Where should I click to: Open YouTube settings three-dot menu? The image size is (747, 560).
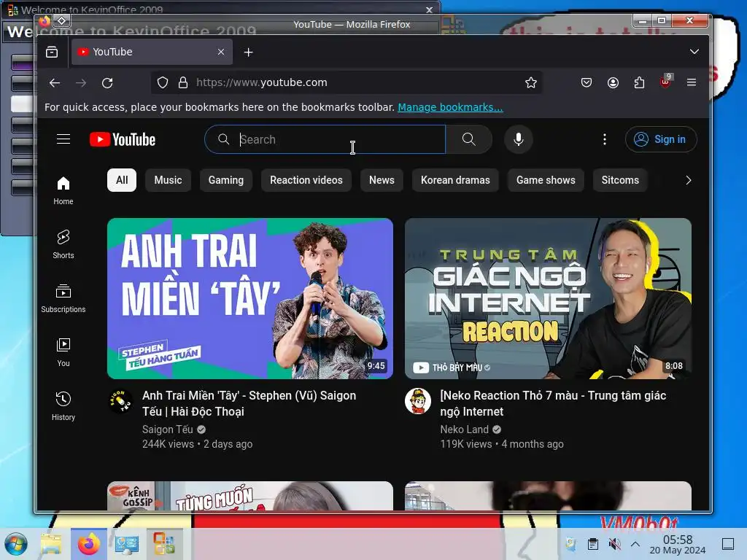tap(605, 139)
